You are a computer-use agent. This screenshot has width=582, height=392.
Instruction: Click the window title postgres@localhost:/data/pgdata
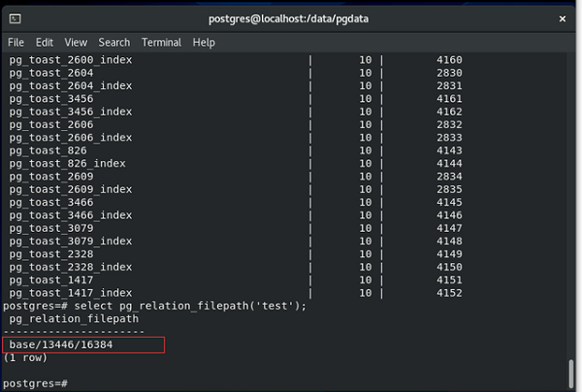pos(288,19)
